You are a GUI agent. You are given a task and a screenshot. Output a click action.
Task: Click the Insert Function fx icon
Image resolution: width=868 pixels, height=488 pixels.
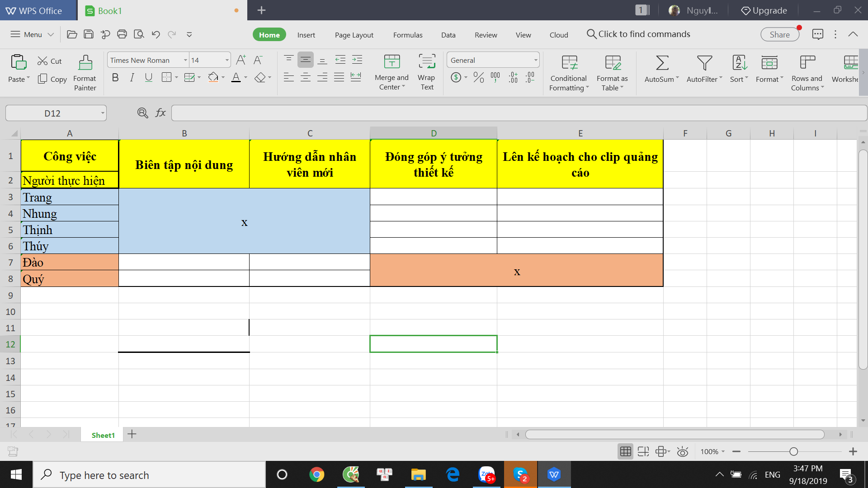click(160, 113)
